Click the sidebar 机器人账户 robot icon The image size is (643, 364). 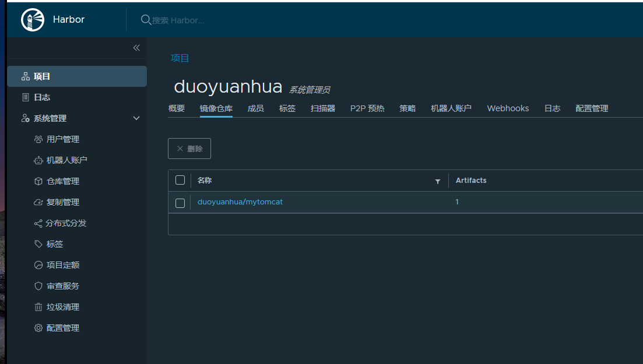[38, 160]
